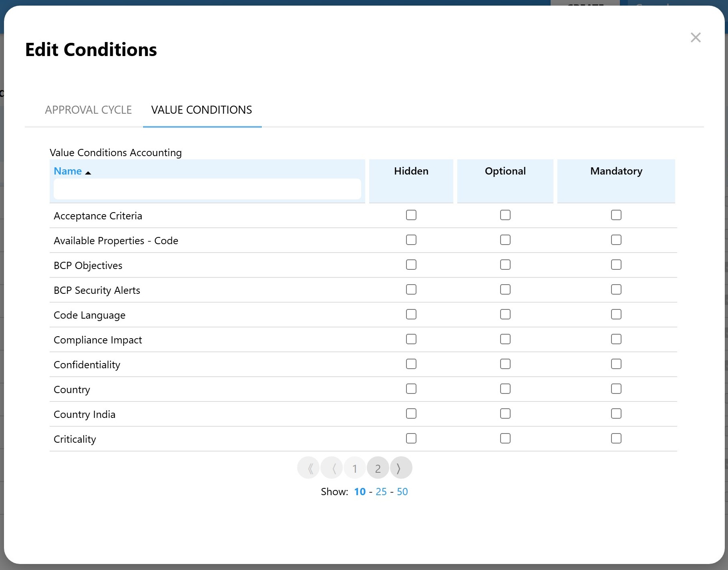The image size is (728, 570).
Task: Close the Edit Conditions dialog
Action: tap(696, 38)
